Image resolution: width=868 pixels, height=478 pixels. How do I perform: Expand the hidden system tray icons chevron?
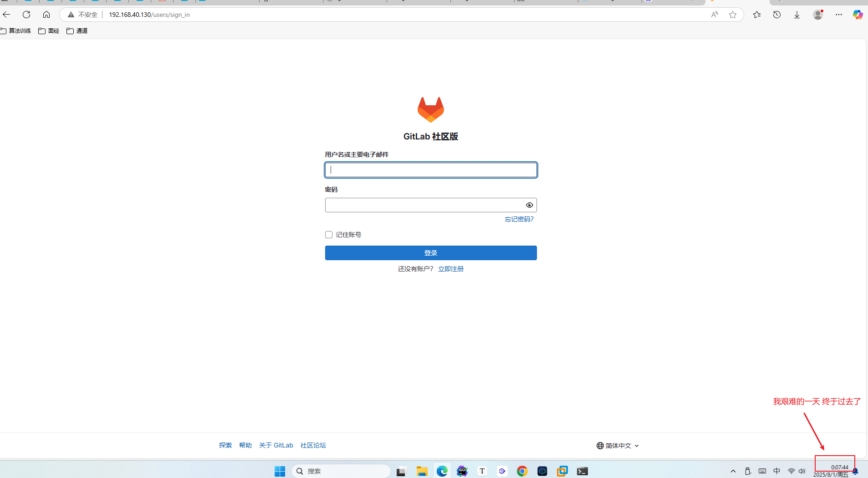point(733,471)
